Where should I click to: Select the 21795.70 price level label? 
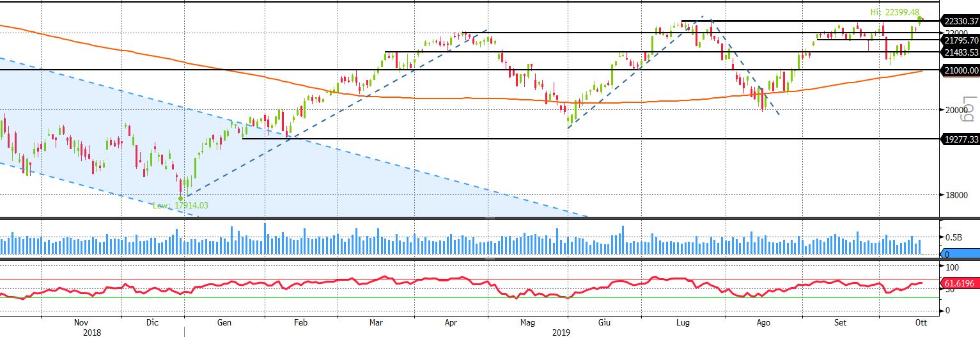click(x=961, y=40)
